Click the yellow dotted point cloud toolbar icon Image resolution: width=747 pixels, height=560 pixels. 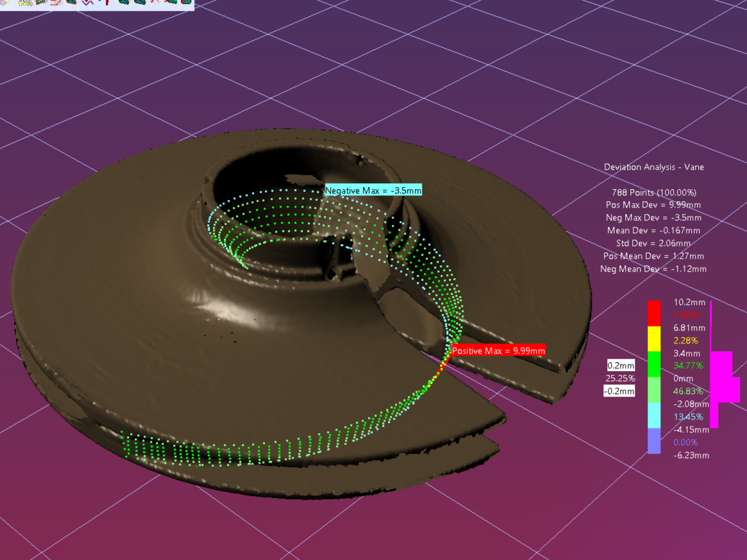point(26,3)
